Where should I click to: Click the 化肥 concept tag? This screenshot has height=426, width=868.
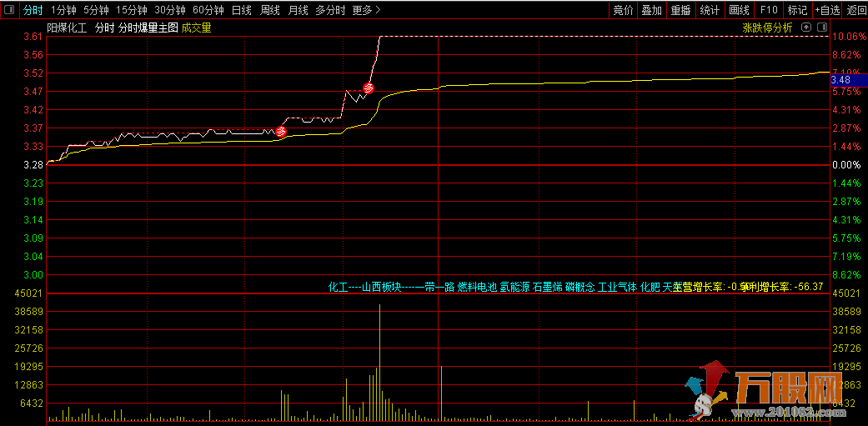(650, 287)
